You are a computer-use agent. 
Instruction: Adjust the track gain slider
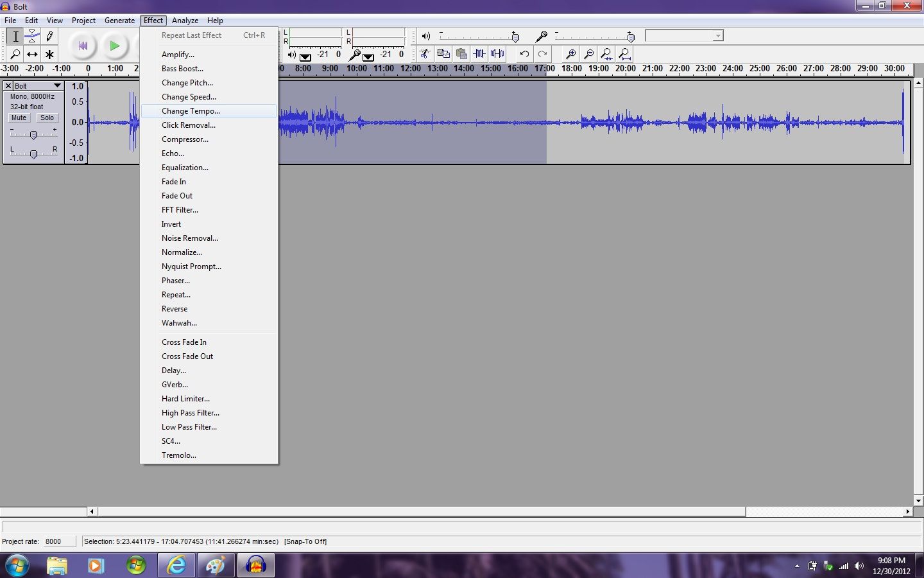tap(32, 135)
